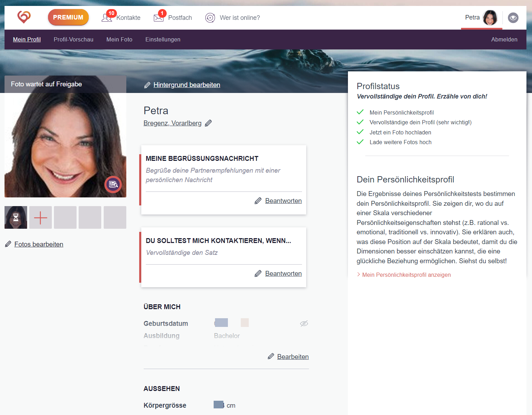The width and height of the screenshot is (532, 415).
Task: Click Beantworten under Begrüssungsnachricht
Action: click(x=283, y=201)
